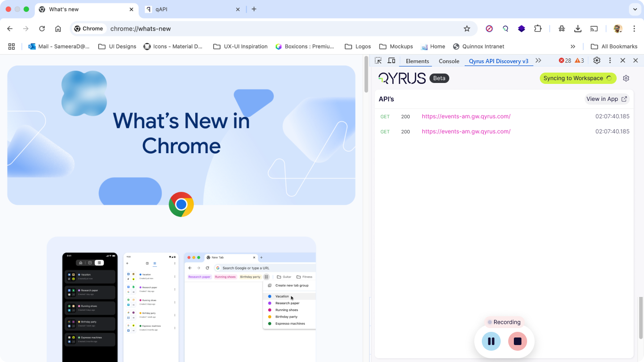Open the Home bookmark in the bookmarks bar

pos(433,46)
